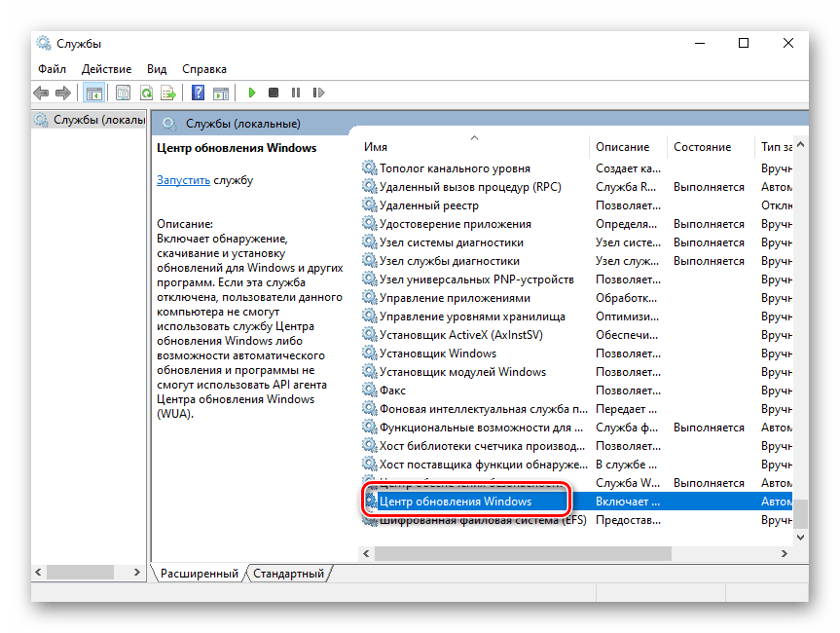
Task: Sort the list by the Состояние column header
Action: pyautogui.click(x=702, y=147)
